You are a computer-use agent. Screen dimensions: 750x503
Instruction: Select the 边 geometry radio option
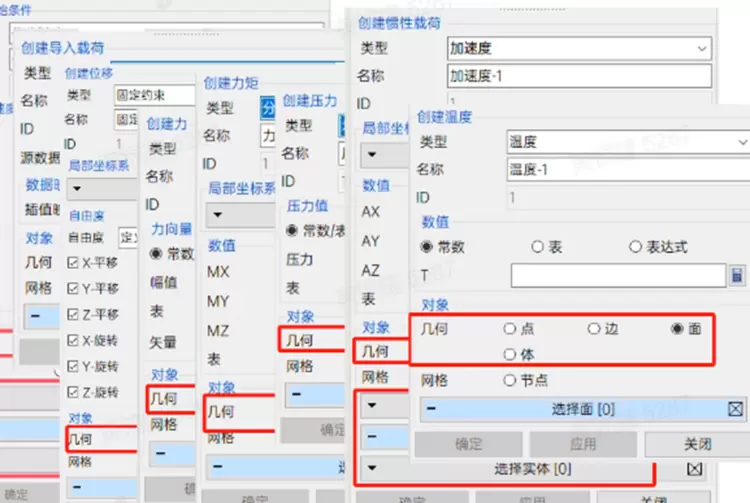click(594, 328)
